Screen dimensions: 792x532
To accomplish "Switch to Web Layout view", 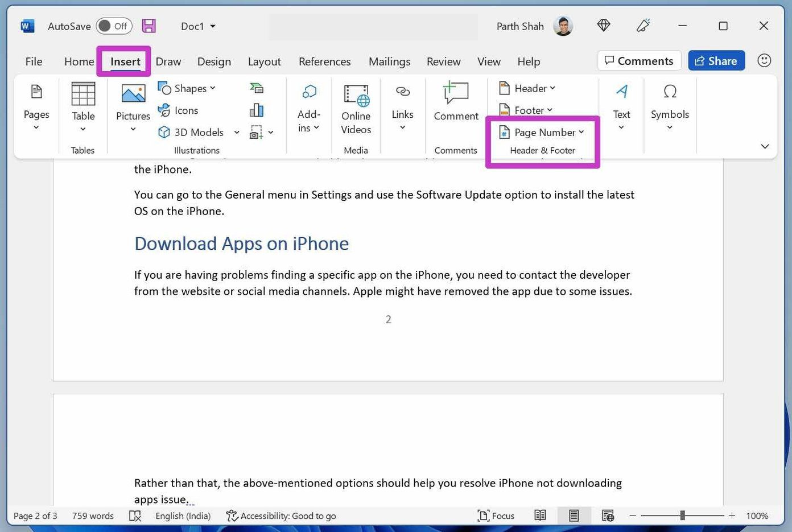I will tap(608, 515).
